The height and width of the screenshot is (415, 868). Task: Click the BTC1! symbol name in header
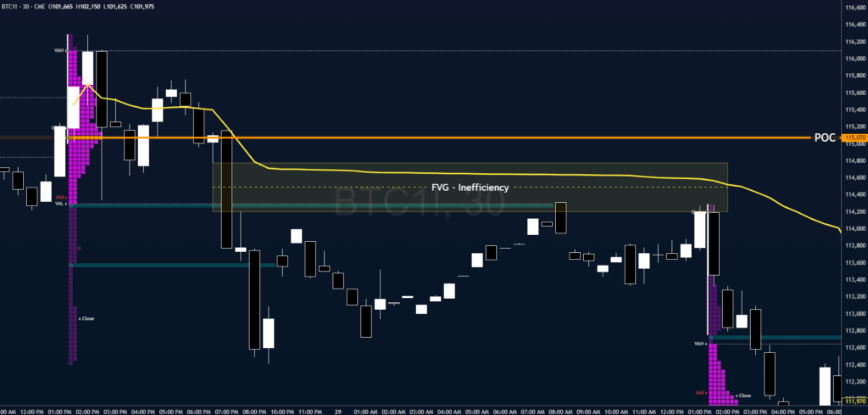(13, 8)
